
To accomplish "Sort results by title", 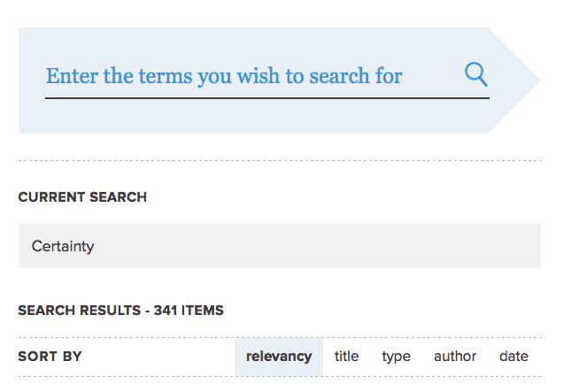I will point(346,357).
